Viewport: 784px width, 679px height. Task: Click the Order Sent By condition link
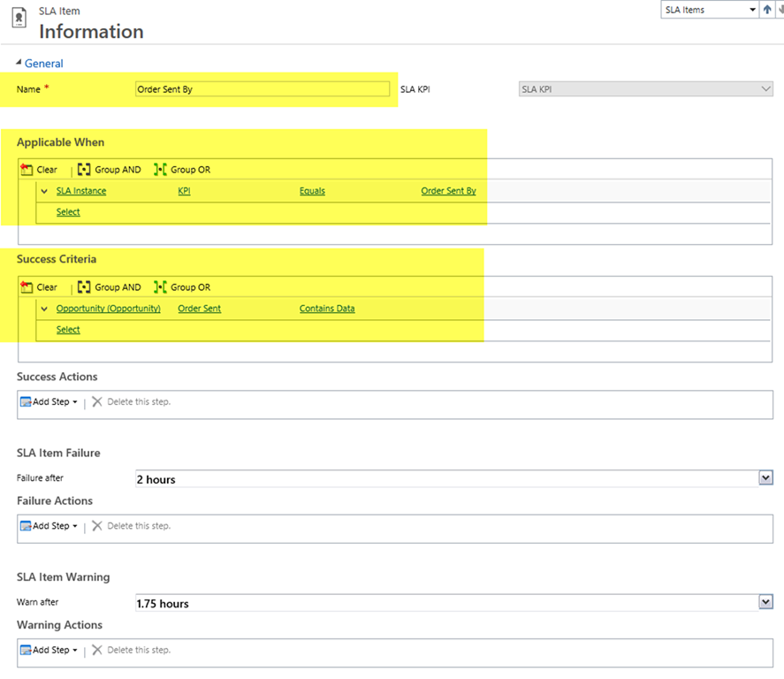(448, 191)
